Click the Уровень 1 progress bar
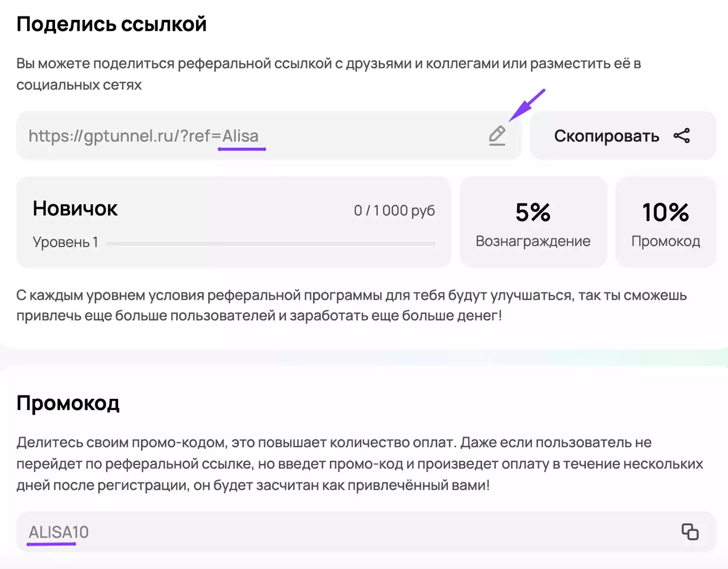Screen dimensions: 728x569 (271, 243)
